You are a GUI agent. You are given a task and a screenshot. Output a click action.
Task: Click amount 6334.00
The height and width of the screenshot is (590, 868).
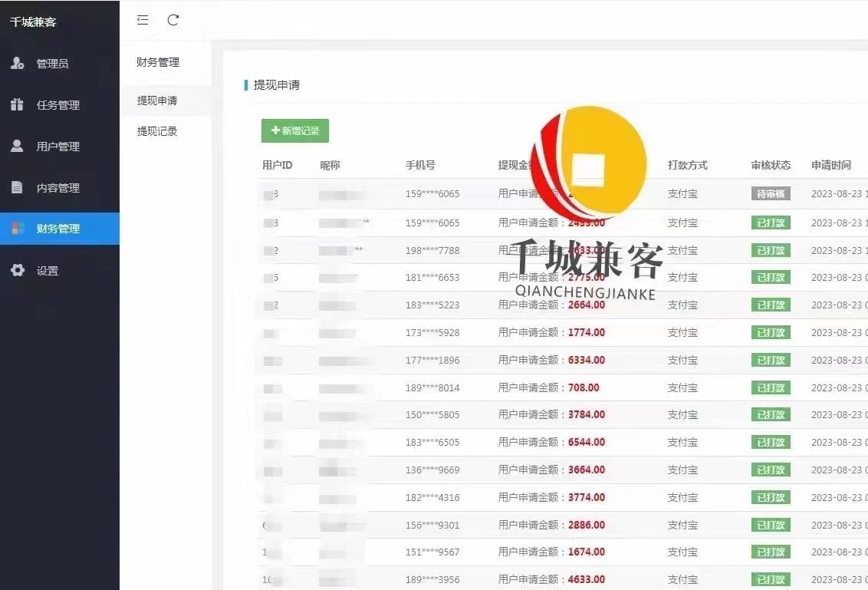pyautogui.click(x=587, y=360)
